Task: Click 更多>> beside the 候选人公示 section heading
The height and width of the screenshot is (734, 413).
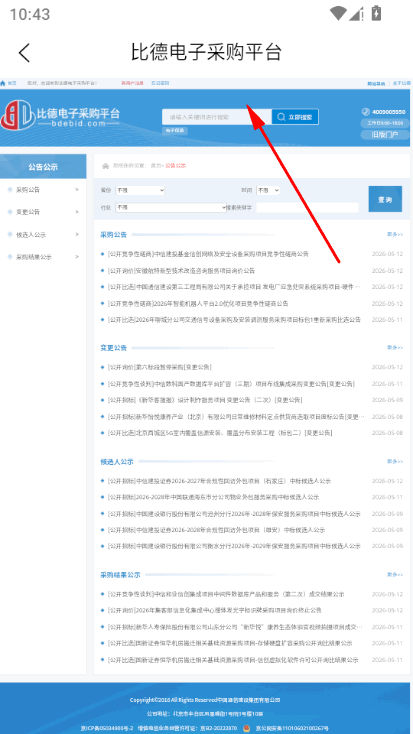Action: click(395, 461)
